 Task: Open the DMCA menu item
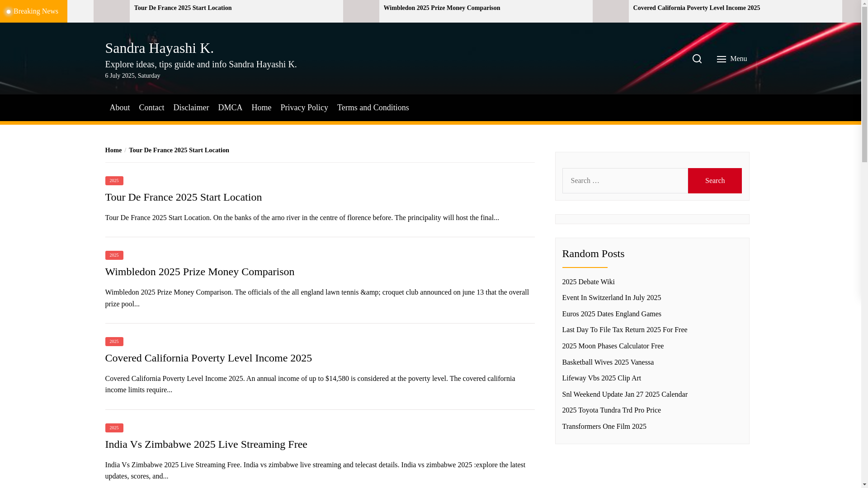click(230, 108)
